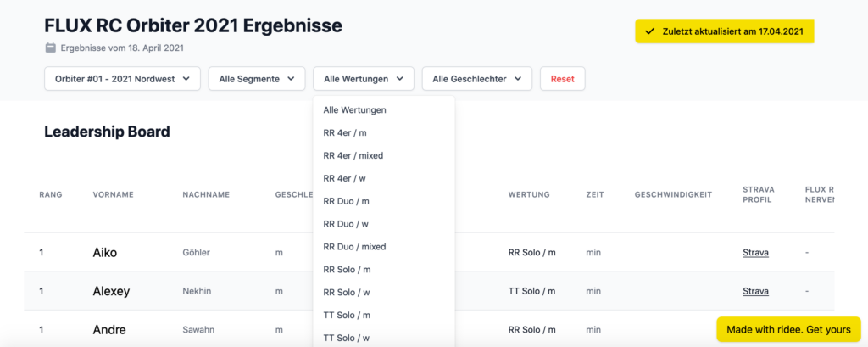Click the Zeit column header
The width and height of the screenshot is (868, 347).
[594, 195]
